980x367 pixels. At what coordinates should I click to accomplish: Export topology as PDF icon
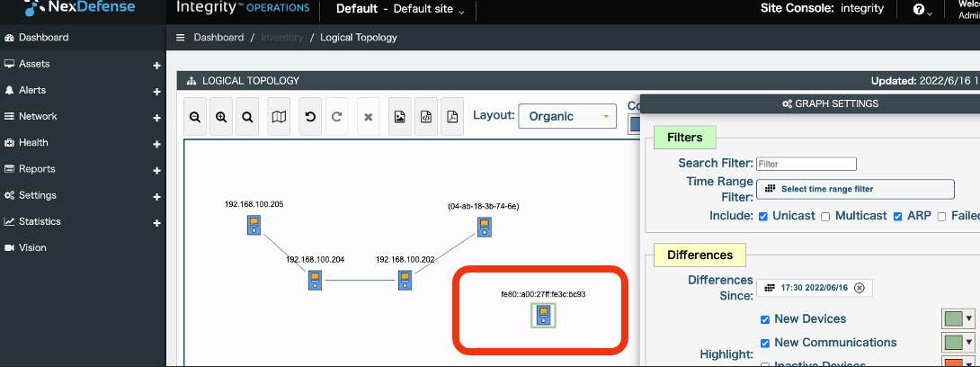[x=452, y=117]
